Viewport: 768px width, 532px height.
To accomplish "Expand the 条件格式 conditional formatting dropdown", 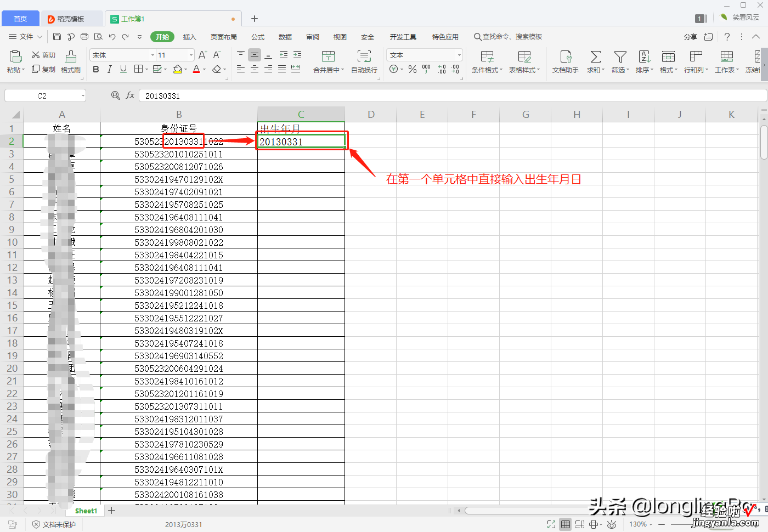I will click(501, 70).
